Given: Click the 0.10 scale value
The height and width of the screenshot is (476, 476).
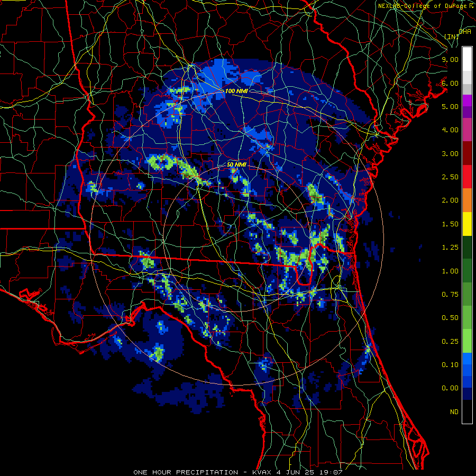Looking at the screenshot, I should [450, 365].
